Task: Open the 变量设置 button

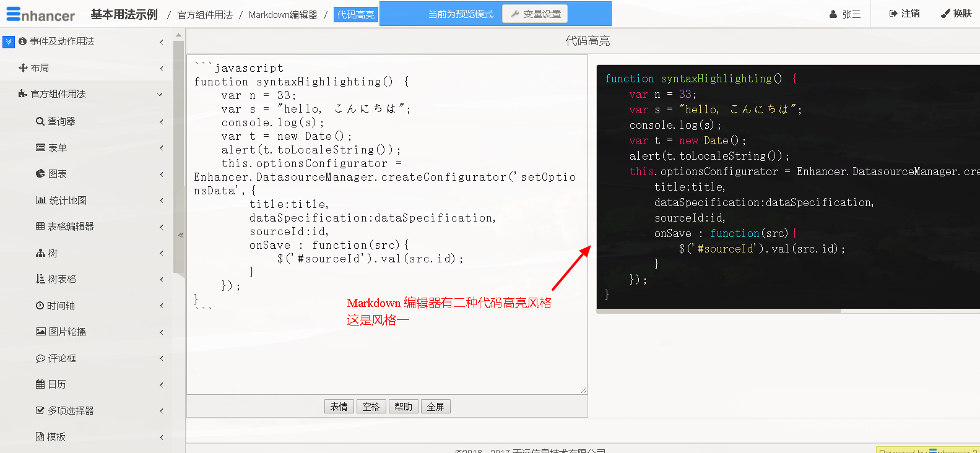Action: pos(535,14)
